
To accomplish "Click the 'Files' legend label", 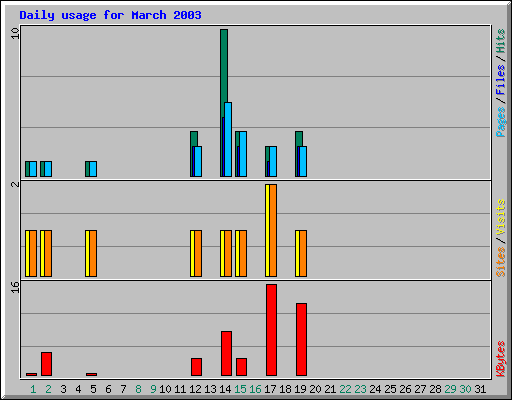I will tap(500, 79).
